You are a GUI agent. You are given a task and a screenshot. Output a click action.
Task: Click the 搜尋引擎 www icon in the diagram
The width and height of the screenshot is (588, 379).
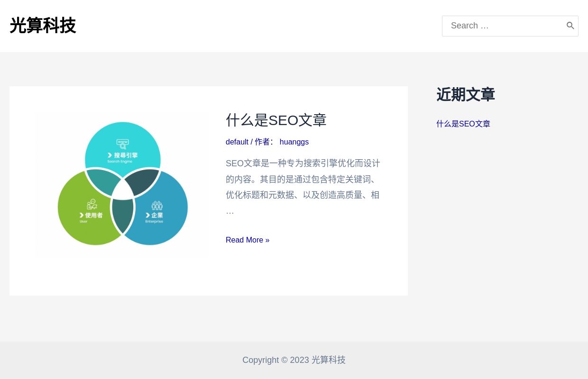pos(122,144)
